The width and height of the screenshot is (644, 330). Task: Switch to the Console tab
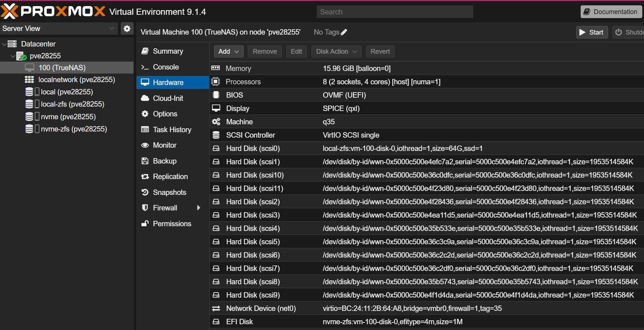pos(165,67)
